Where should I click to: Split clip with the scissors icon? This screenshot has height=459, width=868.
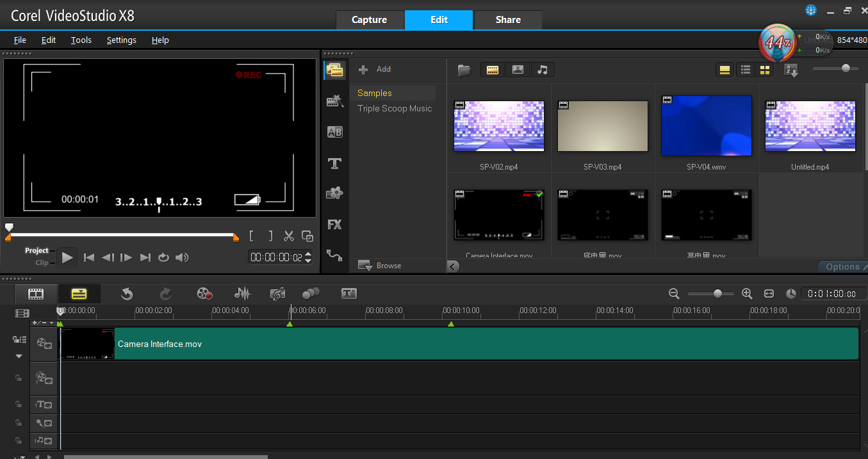tap(289, 236)
